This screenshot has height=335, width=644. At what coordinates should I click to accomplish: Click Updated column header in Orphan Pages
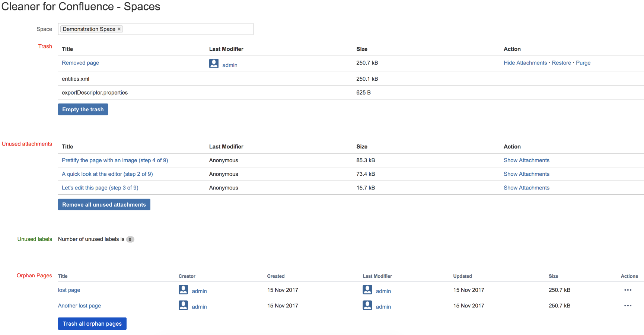click(x=462, y=276)
